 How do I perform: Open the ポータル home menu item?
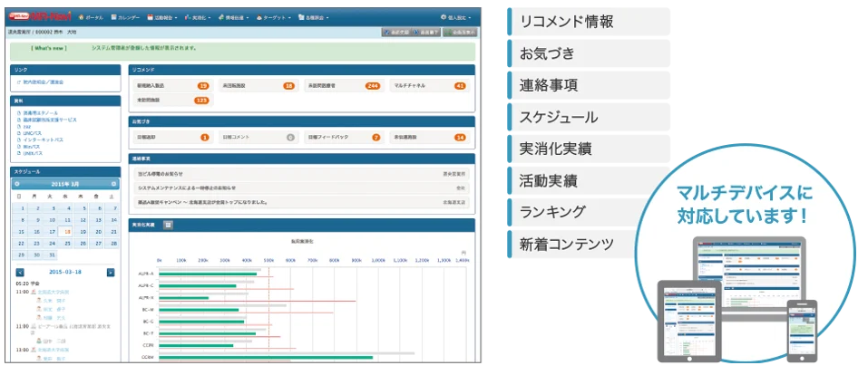click(x=92, y=18)
